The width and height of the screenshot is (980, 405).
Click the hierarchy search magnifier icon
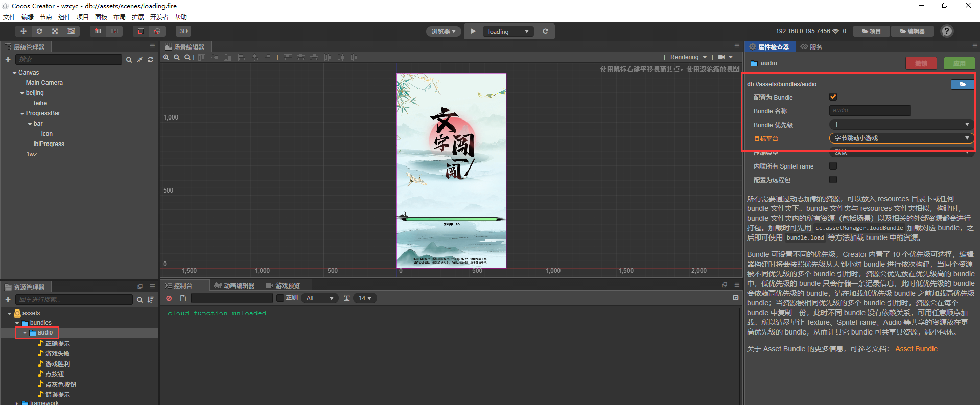[129, 60]
